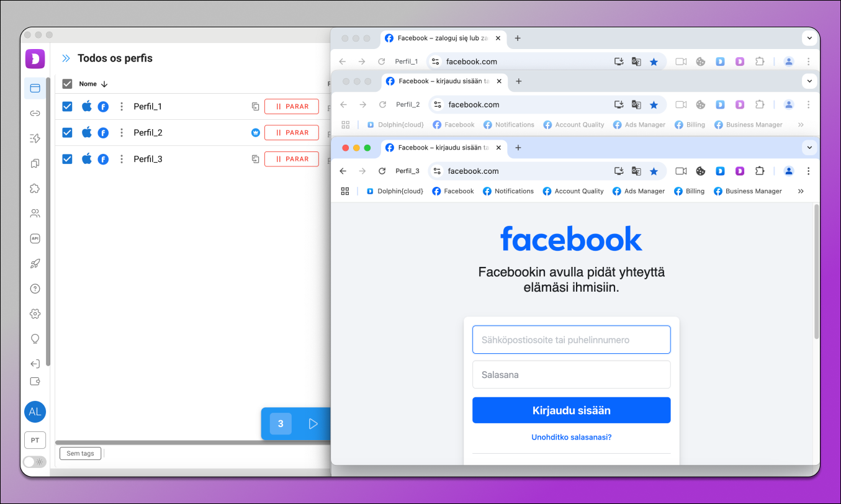Open the three-dot menu for Perfil_1

pyautogui.click(x=122, y=107)
